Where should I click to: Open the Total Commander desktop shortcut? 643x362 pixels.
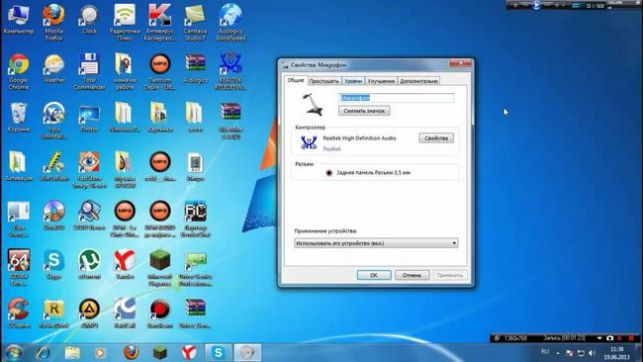(x=89, y=71)
